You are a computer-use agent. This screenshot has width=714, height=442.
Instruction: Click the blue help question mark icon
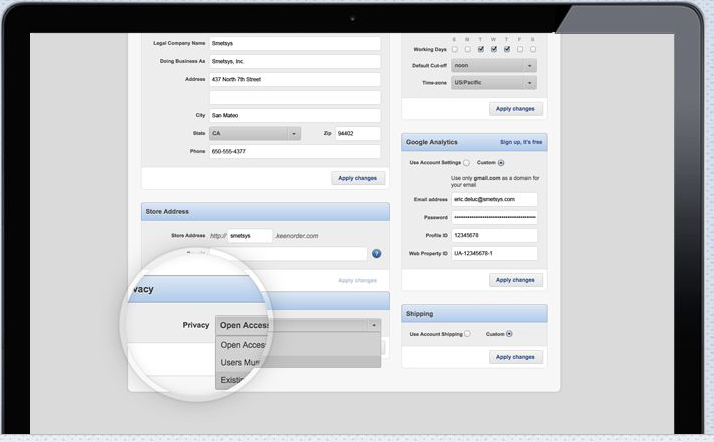(377, 254)
